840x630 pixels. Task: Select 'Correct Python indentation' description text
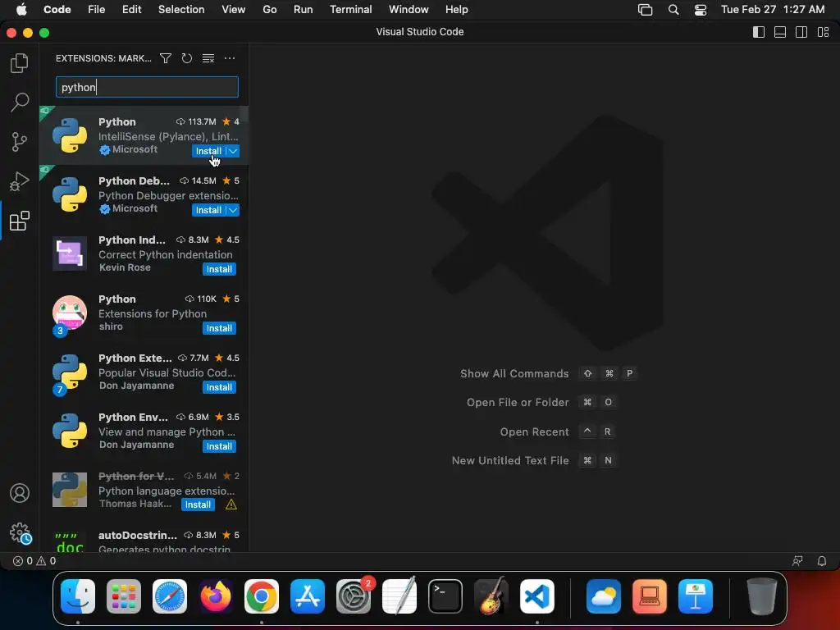point(165,255)
